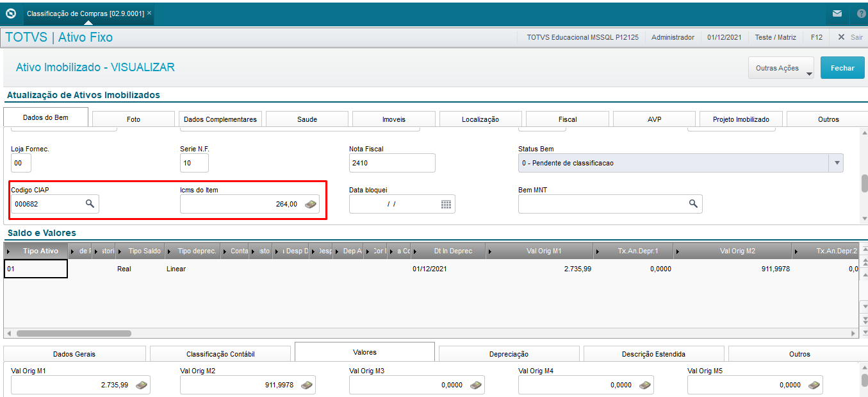Click the Fechar button
Image resolution: width=868 pixels, height=397 pixels.
(842, 68)
